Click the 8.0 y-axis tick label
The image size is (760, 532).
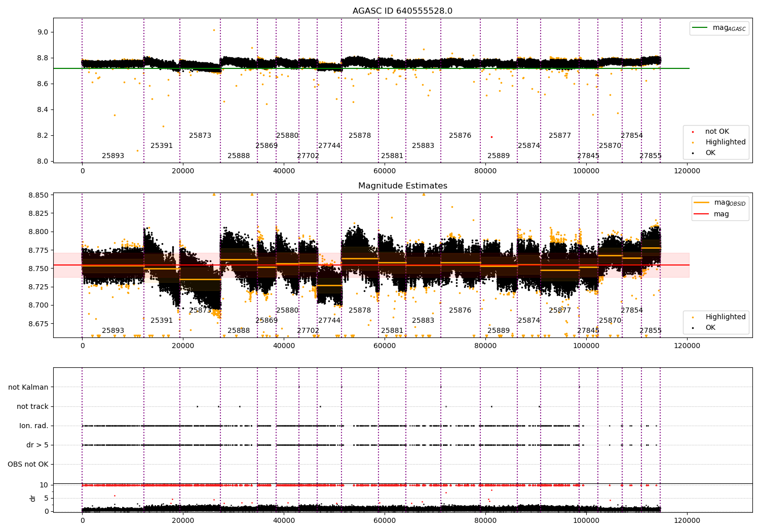pos(43,162)
